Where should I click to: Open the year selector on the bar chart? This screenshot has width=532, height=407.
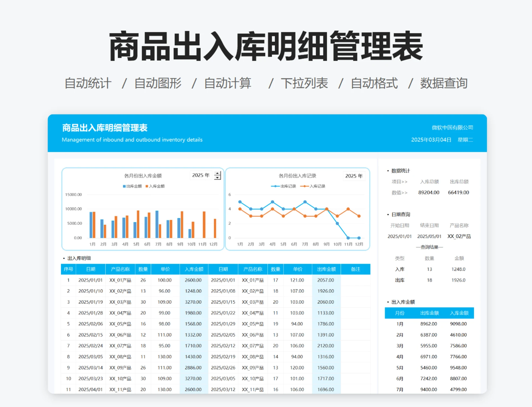point(201,175)
